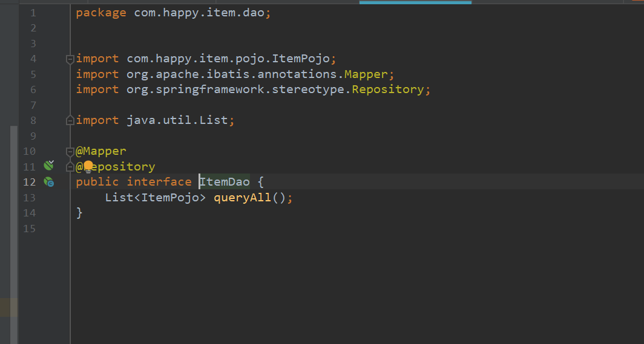
Task: Fold the annotations using the @Mapper line marker
Action: [70, 151]
